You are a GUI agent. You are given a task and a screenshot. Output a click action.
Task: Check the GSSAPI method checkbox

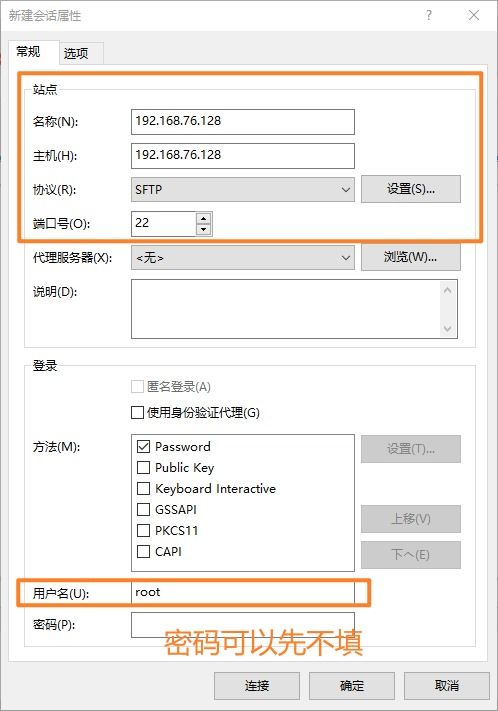point(143,510)
